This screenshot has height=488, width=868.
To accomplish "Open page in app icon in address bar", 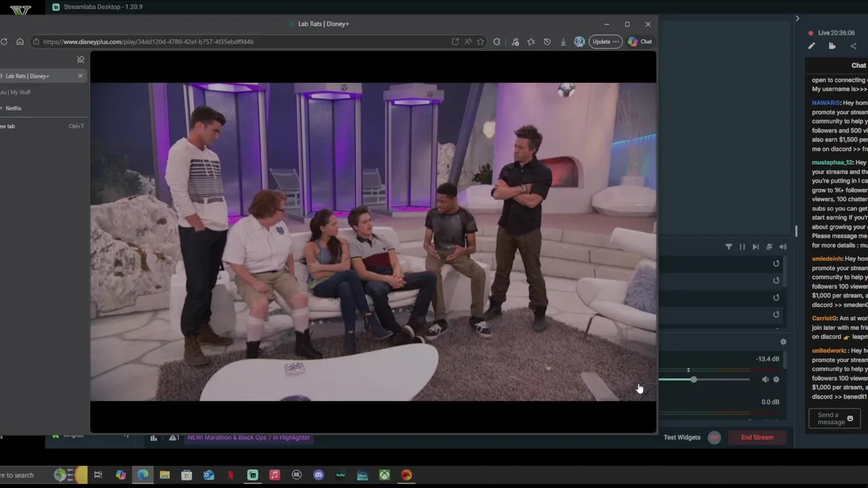I will click(455, 42).
